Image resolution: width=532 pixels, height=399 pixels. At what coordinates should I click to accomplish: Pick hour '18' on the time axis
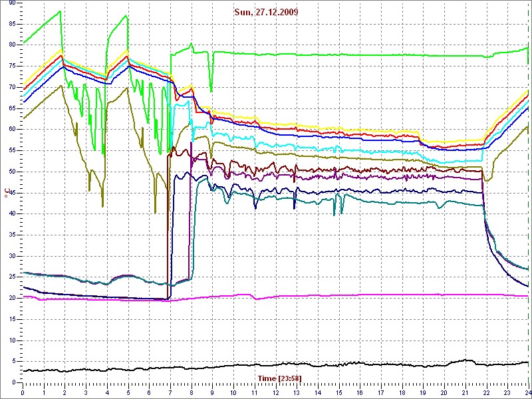point(402,392)
